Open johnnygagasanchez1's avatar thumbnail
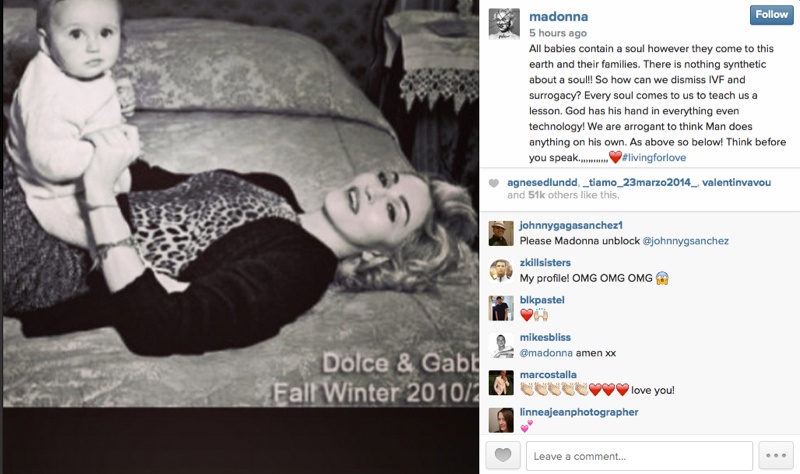 (501, 234)
